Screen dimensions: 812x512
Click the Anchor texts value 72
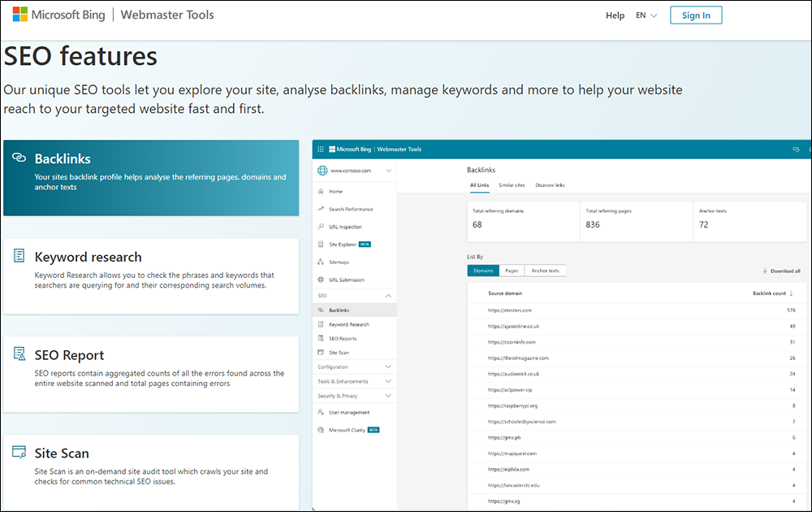704,224
